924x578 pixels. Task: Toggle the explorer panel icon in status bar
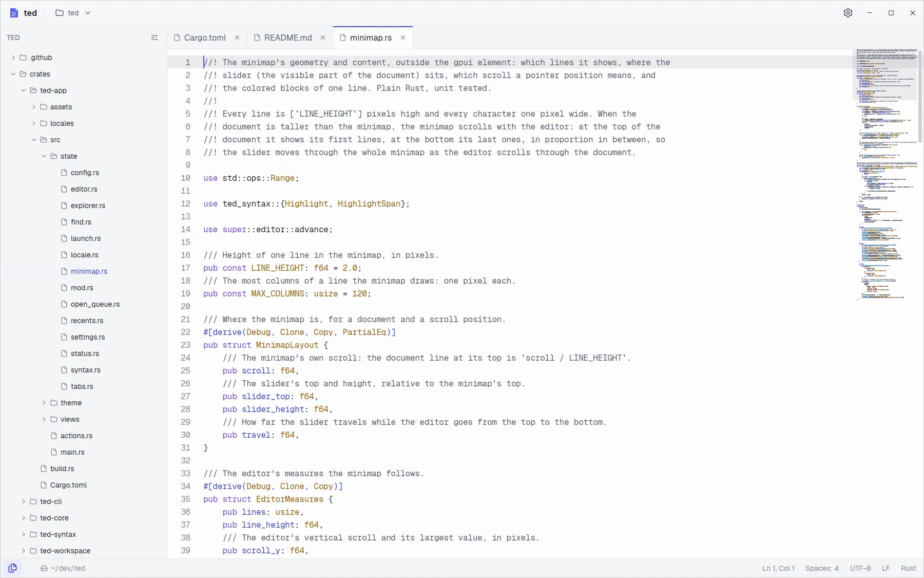click(13, 568)
